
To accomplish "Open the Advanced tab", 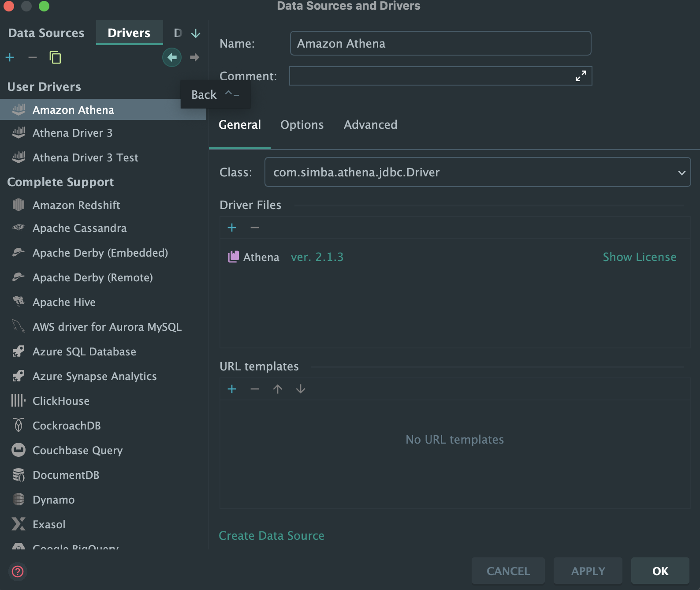I will 371,125.
